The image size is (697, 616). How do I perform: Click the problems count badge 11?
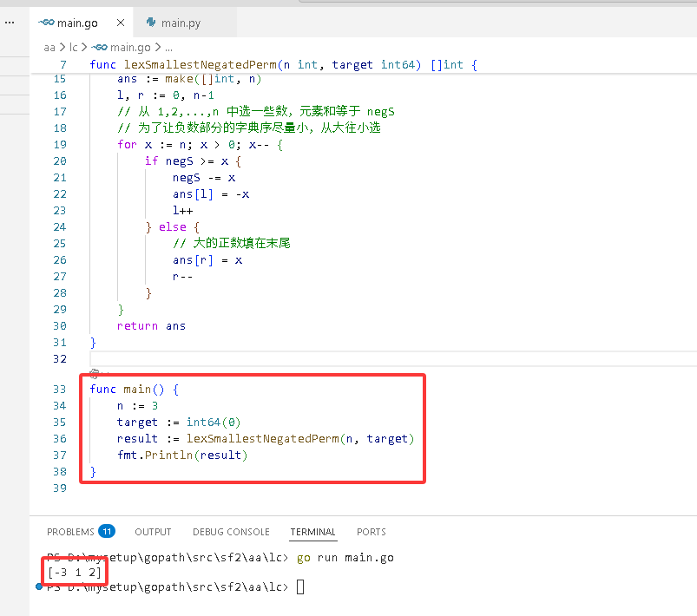[x=107, y=532]
